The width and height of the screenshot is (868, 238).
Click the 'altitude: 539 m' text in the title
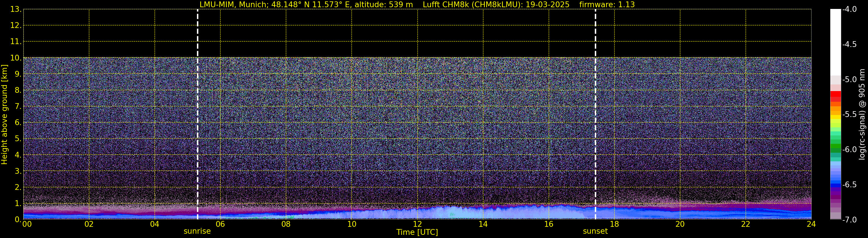point(383,5)
